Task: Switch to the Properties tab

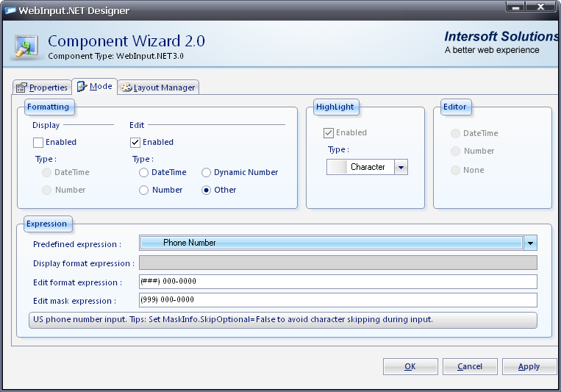Action: pyautogui.click(x=42, y=88)
